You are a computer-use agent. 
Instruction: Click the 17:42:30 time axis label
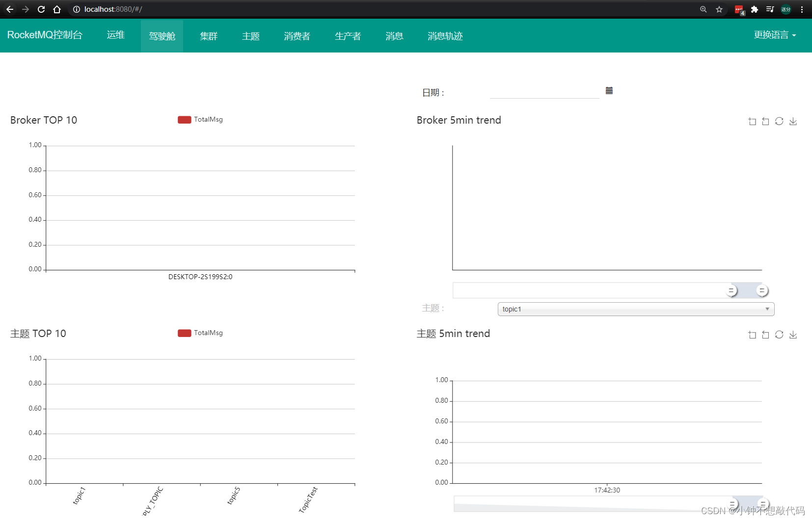pos(607,490)
